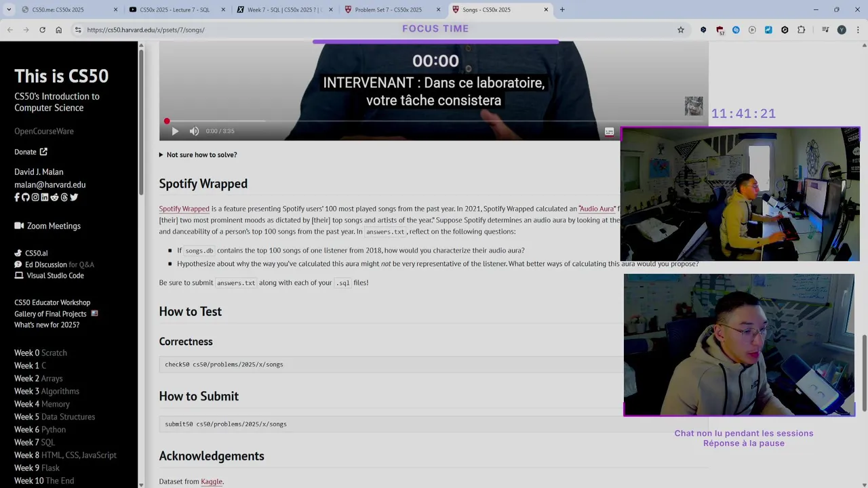This screenshot has width=868, height=488.
Task: Go to Week 9 Flask
Action: coord(37,468)
